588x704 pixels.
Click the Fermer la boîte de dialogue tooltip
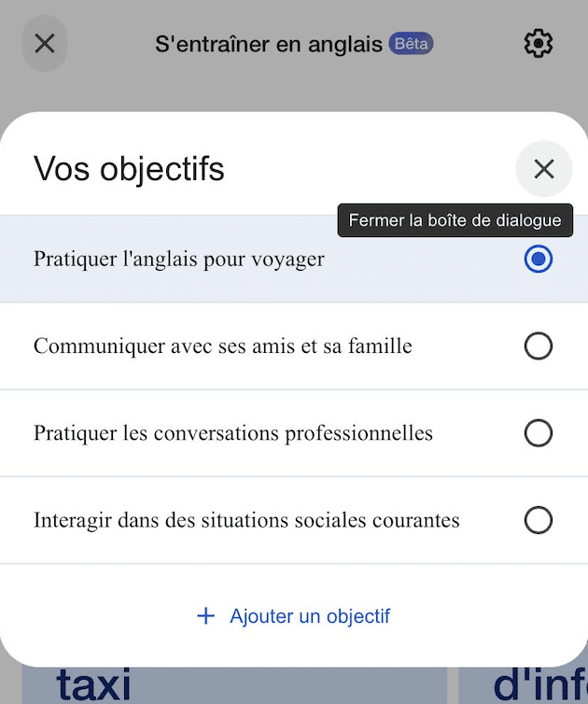(455, 221)
